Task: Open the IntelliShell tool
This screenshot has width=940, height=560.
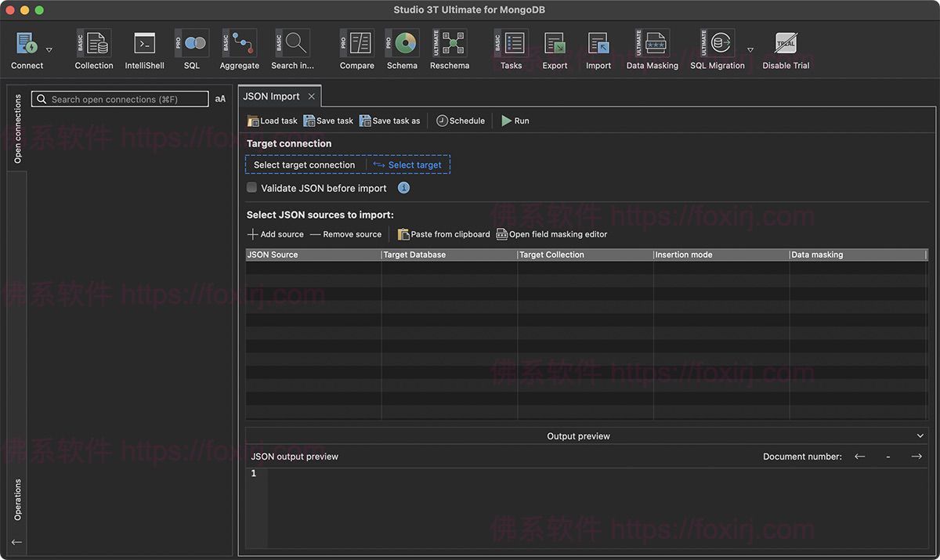Action: click(144, 49)
